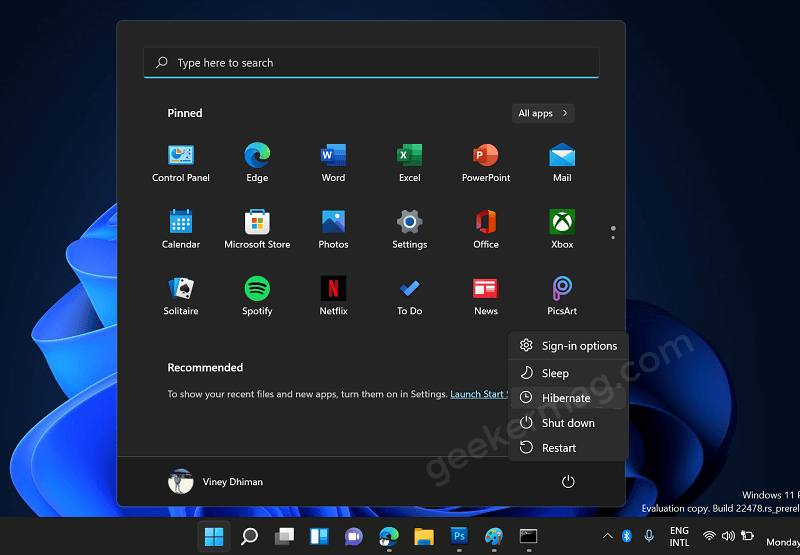The height and width of the screenshot is (555, 800).
Task: Open the Xbox app
Action: coord(562,230)
